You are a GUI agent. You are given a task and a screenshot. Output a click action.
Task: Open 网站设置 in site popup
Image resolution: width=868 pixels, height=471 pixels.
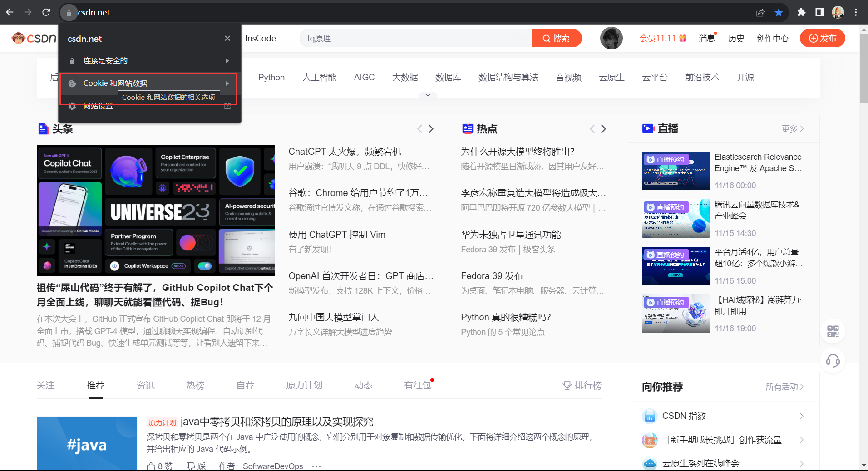point(150,106)
